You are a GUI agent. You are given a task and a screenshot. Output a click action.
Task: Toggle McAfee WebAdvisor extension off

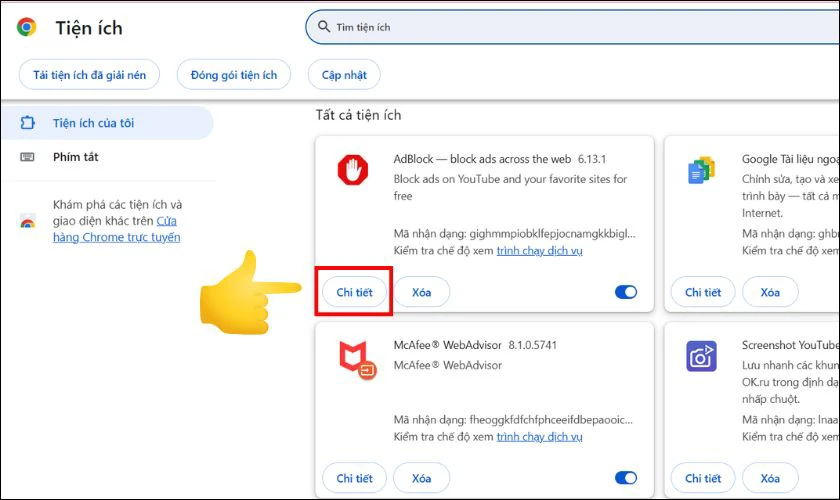pyautogui.click(x=626, y=478)
